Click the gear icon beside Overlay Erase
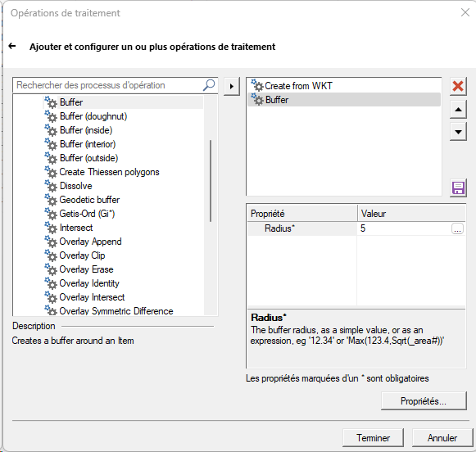This screenshot has height=452, width=476. coord(51,269)
